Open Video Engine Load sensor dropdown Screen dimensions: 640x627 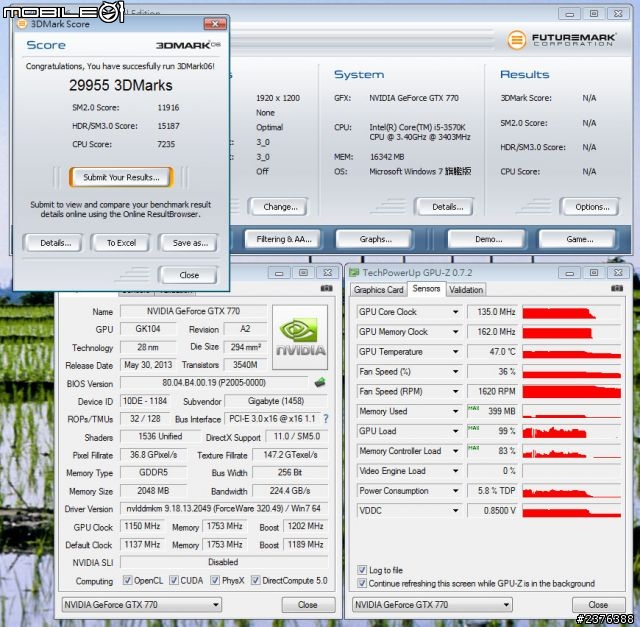point(456,471)
